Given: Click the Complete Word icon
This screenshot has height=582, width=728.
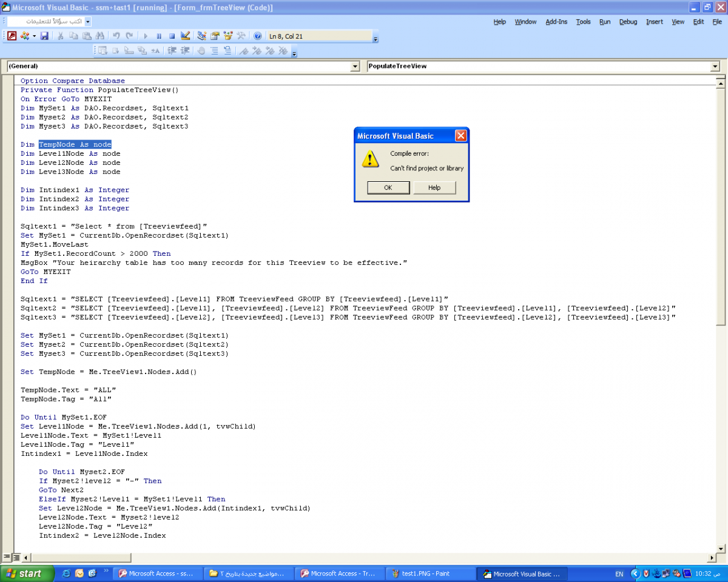Looking at the screenshot, I should (x=155, y=51).
